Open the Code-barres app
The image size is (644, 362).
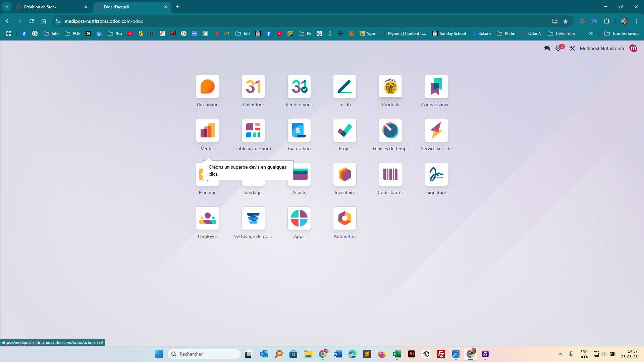pyautogui.click(x=390, y=174)
